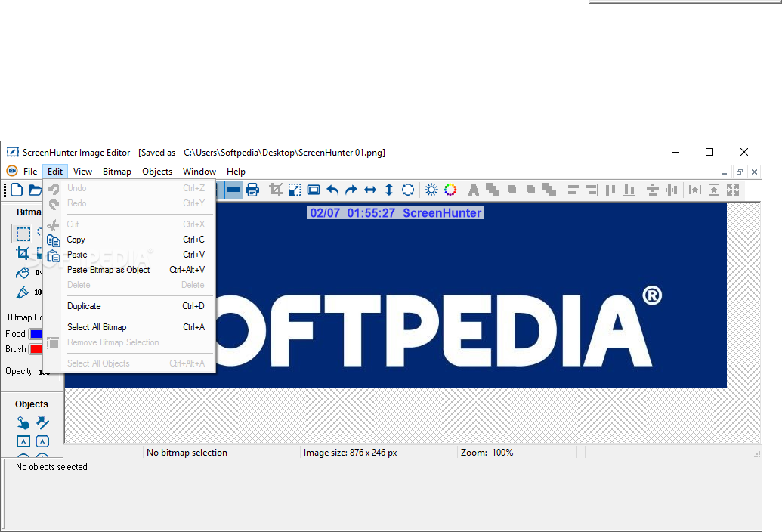The height and width of the screenshot is (532, 782).
Task: Open the Help menu
Action: click(x=236, y=172)
